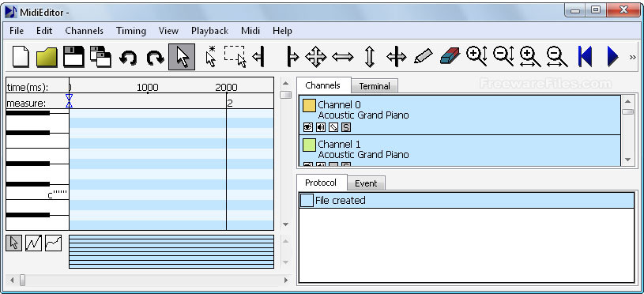Select the single-event pointer with star tool
This screenshot has width=644, height=294.
pos(211,57)
